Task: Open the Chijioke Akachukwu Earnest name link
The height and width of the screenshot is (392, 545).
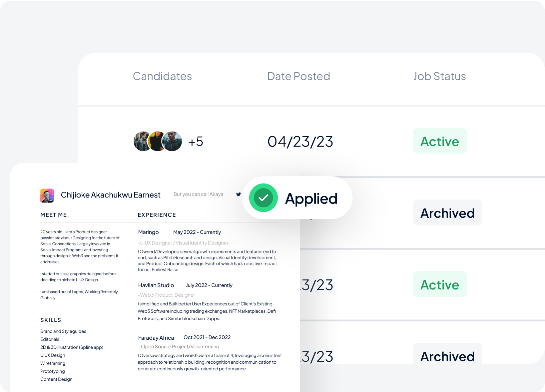Action: coord(111,195)
